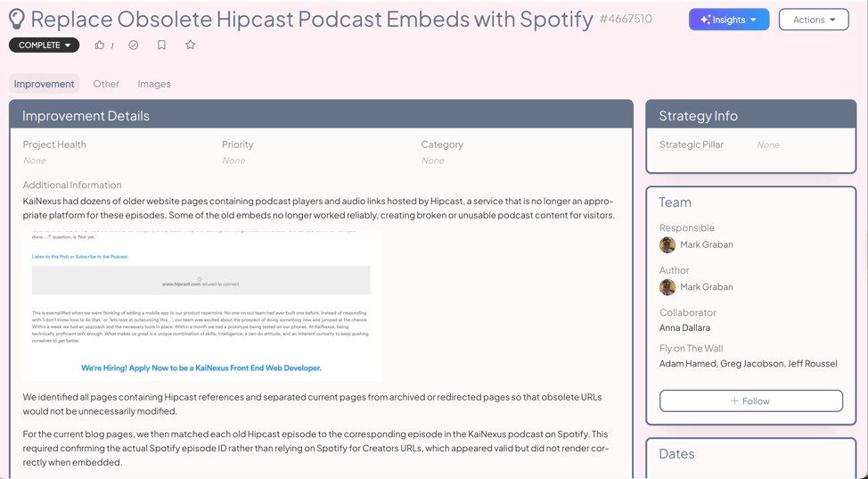This screenshot has width=868, height=479.
Task: Click the paragraph starting "We identified all pages"
Action: [x=312, y=404]
